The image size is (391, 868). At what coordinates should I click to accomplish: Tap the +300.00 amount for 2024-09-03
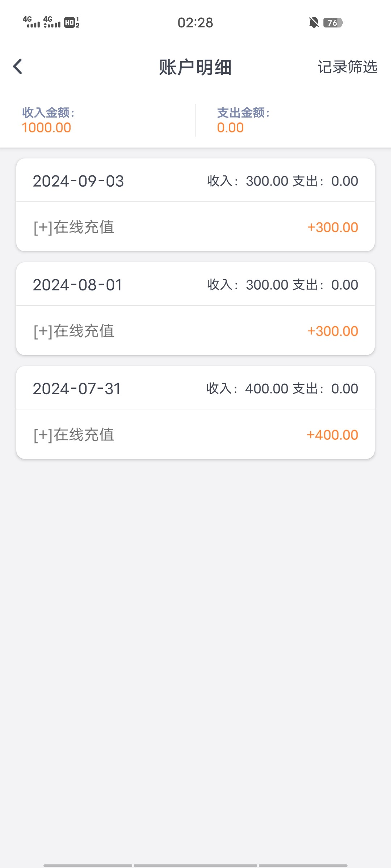(x=332, y=227)
